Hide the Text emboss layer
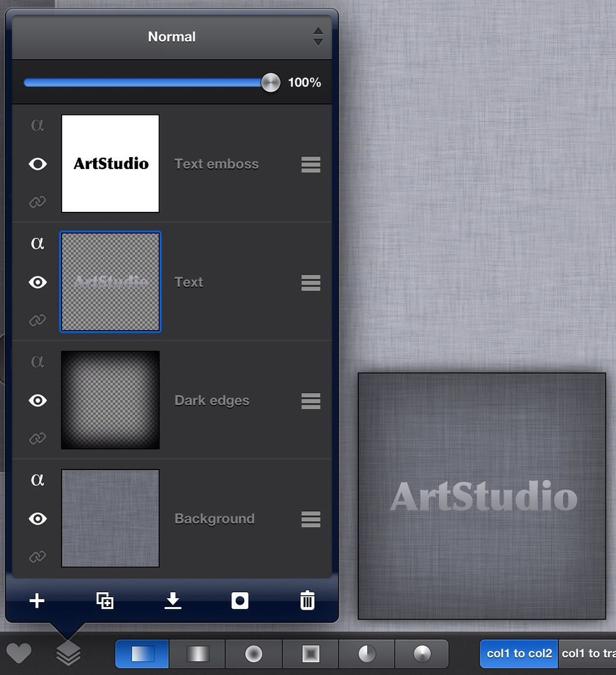Screen dimensions: 616x675 tap(38, 164)
